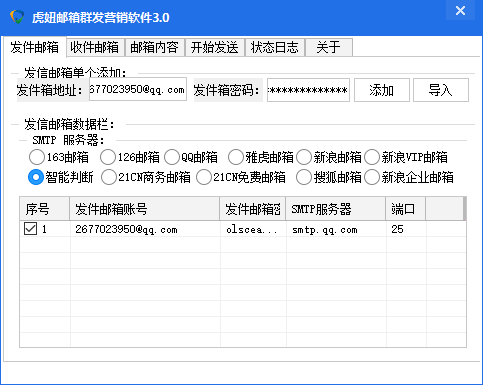
Task: Click the truncated 发件邮箱密 column header
Action: (x=253, y=209)
